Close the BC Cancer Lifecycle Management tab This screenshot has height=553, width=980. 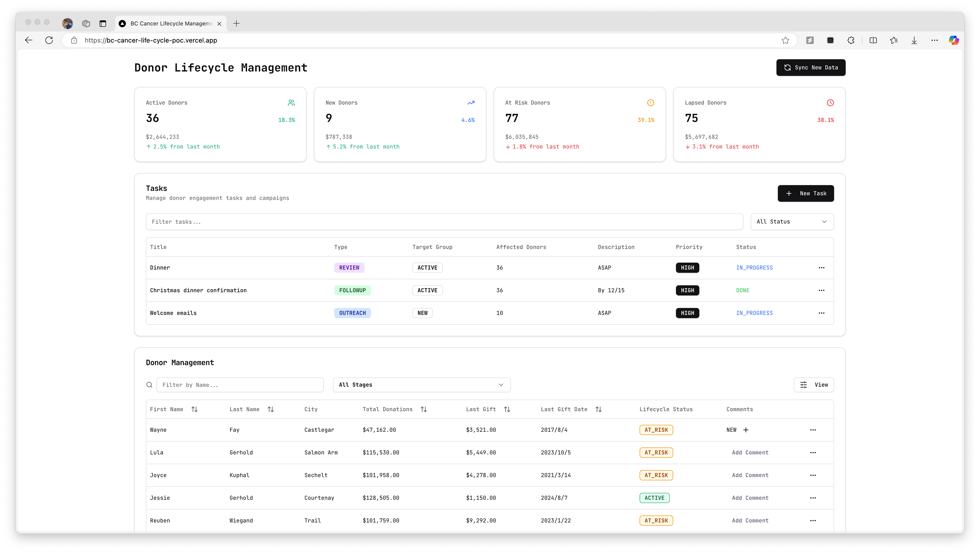[219, 24]
